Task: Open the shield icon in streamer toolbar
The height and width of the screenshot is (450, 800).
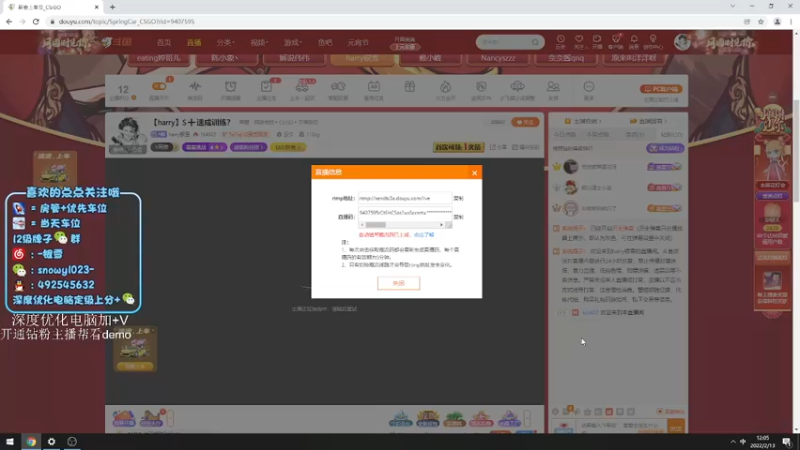Action: 481,87
